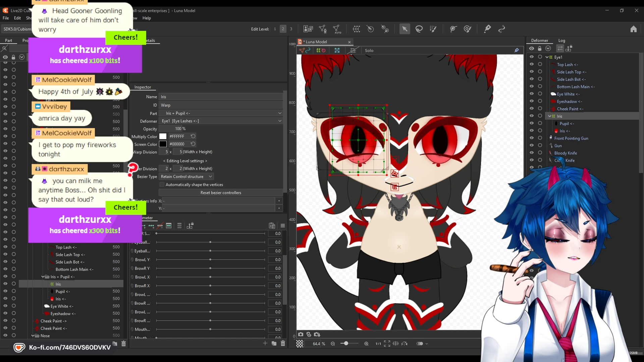644x362 pixels.
Task: Activate manual mesh edit tool
Action: 322,29
